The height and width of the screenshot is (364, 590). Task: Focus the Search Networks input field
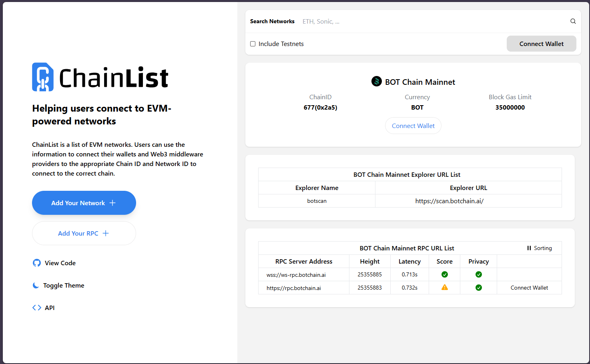pos(432,22)
